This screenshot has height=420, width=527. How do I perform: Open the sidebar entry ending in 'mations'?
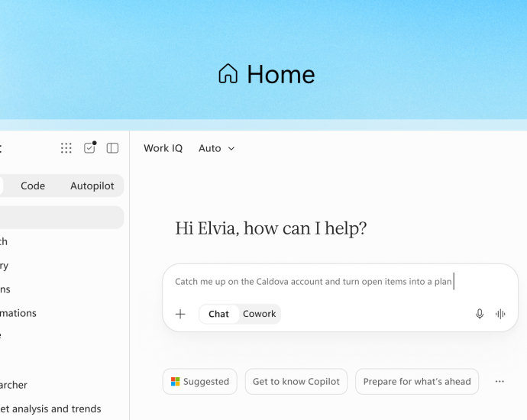[x=18, y=313]
